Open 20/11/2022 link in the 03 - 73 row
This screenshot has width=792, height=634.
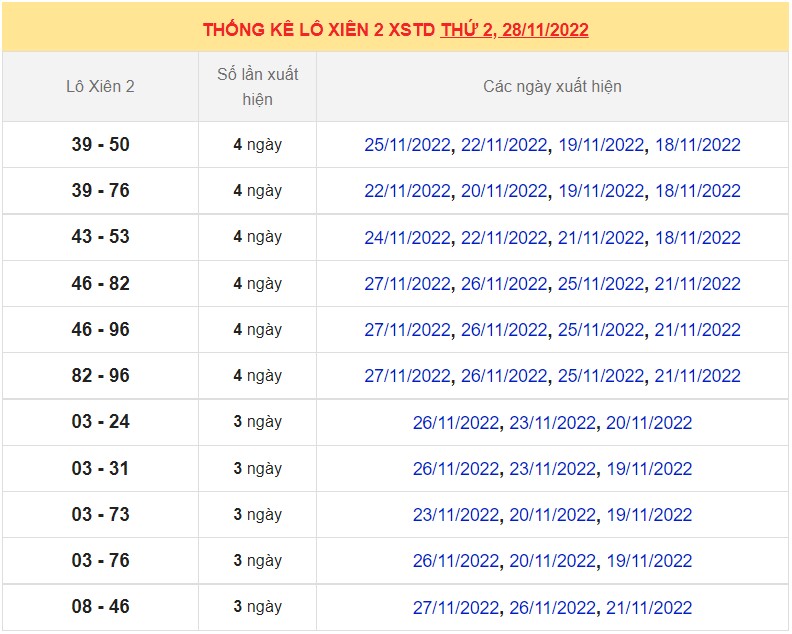click(x=553, y=515)
